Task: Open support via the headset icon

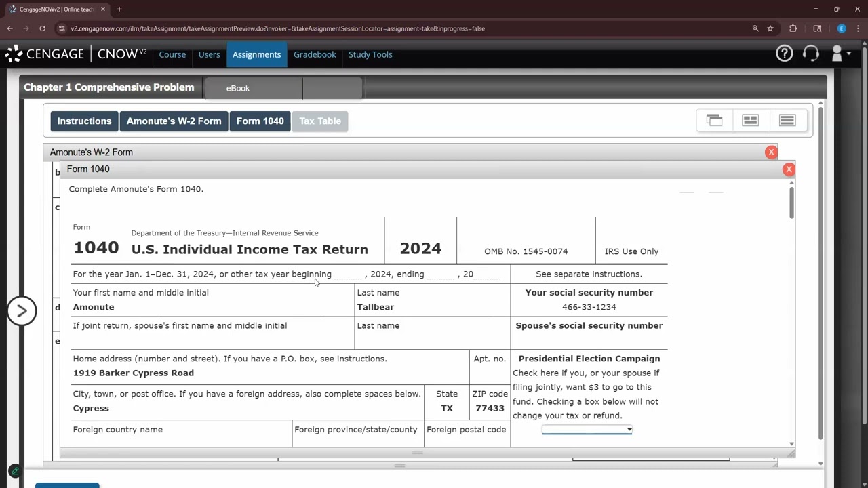Action: 811,54
